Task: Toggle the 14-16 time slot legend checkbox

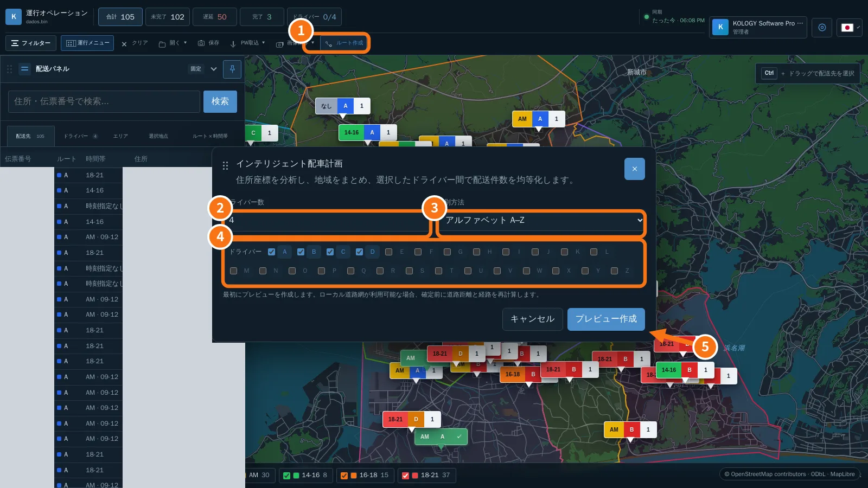Action: tap(286, 476)
